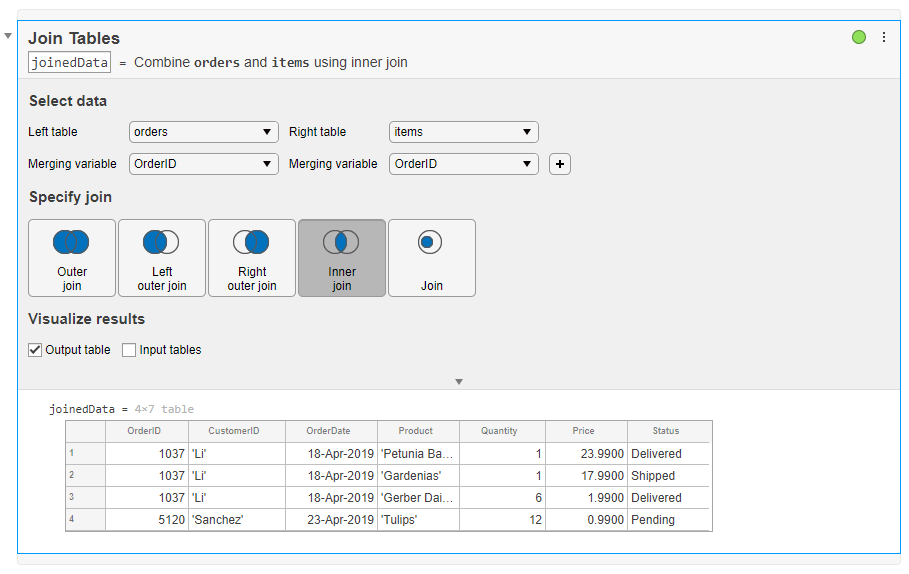Open the right Merging variable OrderID dropdown

tap(464, 164)
